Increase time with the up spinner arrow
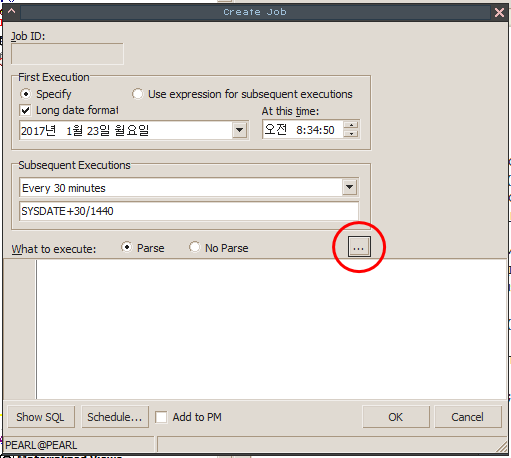511x458 pixels. click(x=351, y=125)
